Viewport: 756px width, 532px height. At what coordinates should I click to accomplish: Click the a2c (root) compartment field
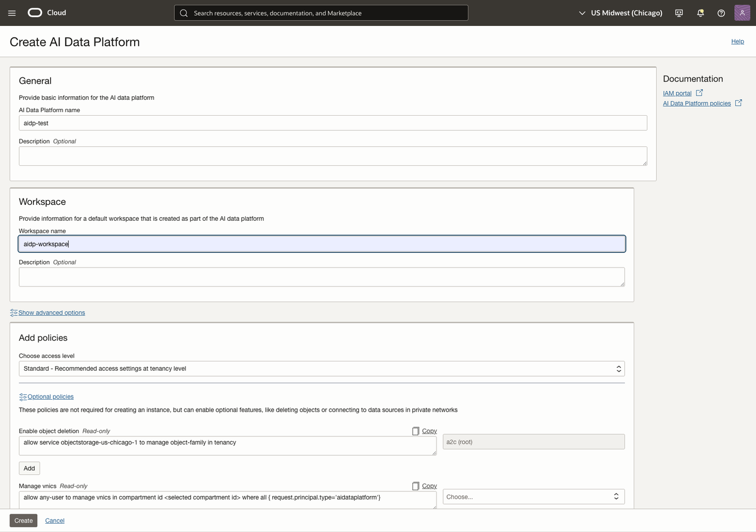(533, 442)
